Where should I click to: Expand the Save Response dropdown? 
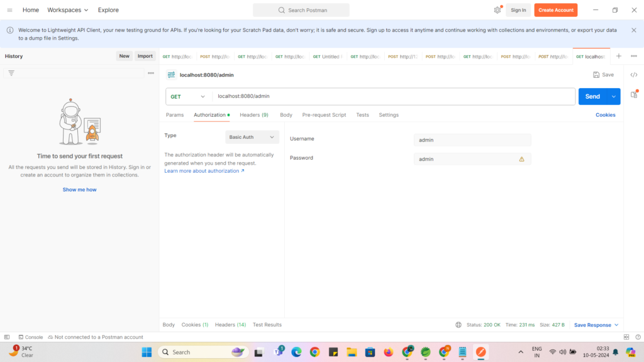coord(596,325)
